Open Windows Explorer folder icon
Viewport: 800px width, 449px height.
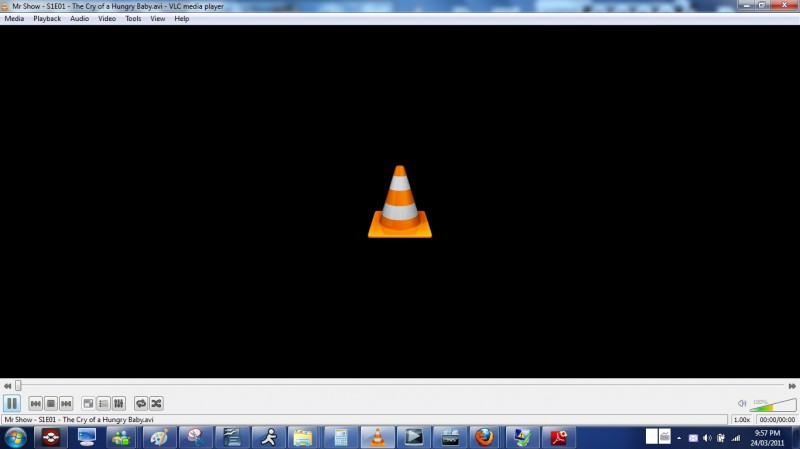click(x=304, y=438)
